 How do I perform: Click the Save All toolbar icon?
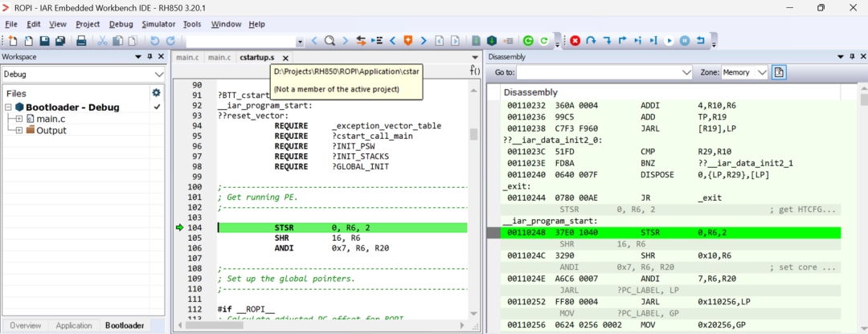60,41
